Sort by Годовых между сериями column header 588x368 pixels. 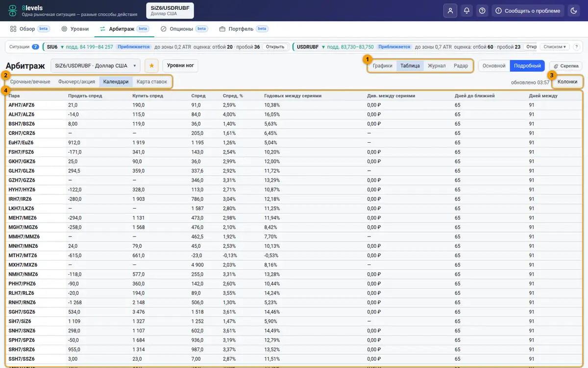293,96
